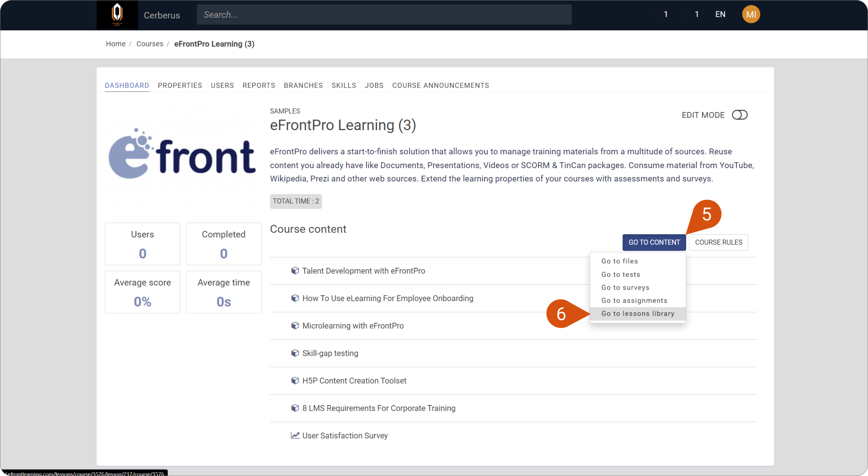Open the notifications bell icon
This screenshot has width=868, height=476.
click(686, 14)
